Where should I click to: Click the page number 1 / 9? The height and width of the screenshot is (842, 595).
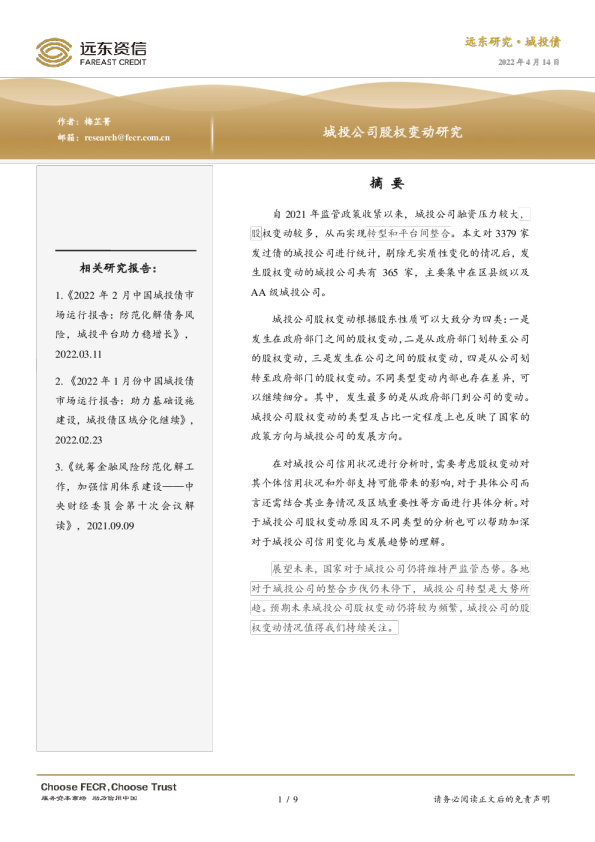(288, 800)
